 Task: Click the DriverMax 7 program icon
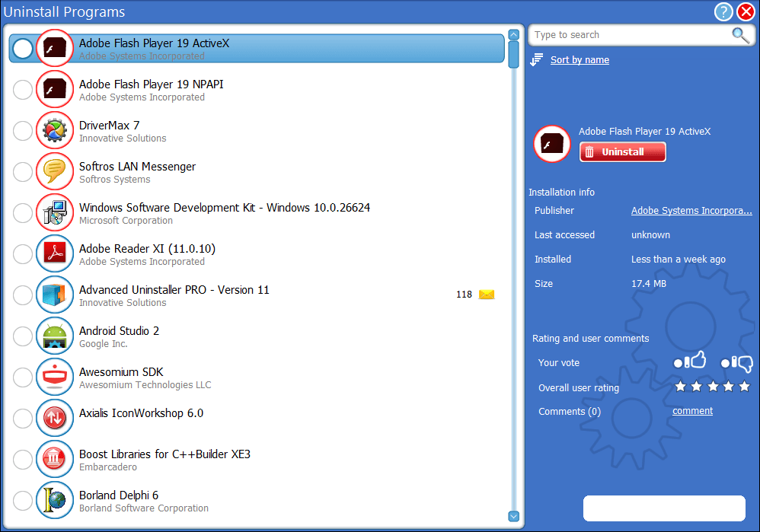(x=55, y=131)
